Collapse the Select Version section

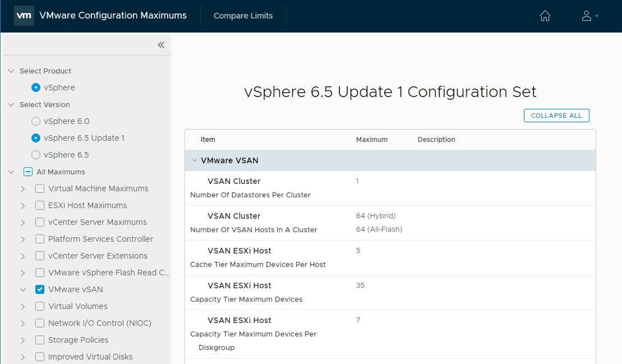(x=12, y=105)
